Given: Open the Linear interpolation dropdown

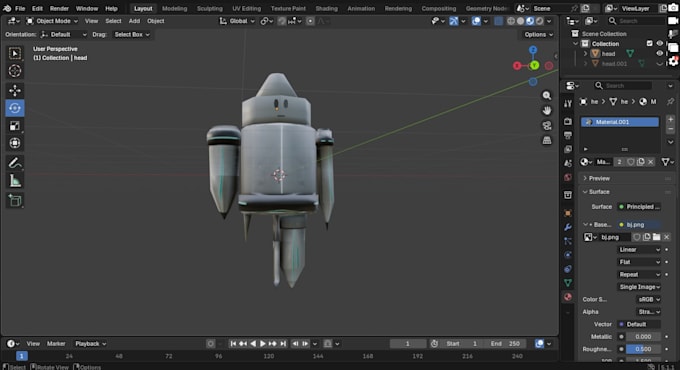Looking at the screenshot, I should [x=639, y=249].
